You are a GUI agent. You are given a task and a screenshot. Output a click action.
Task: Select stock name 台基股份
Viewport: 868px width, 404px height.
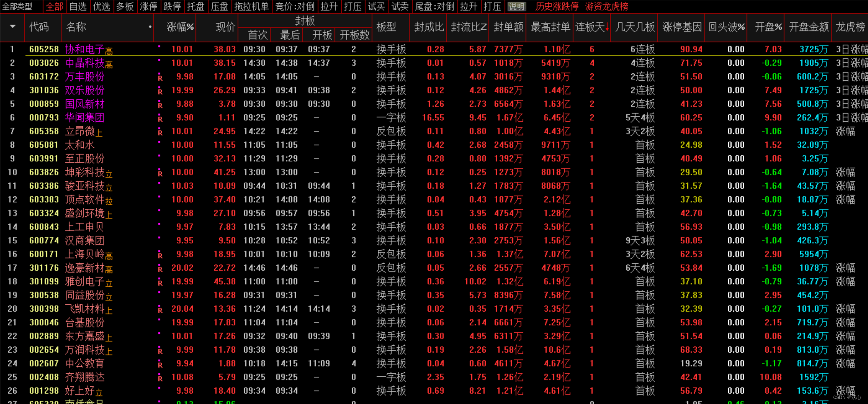[x=84, y=322]
